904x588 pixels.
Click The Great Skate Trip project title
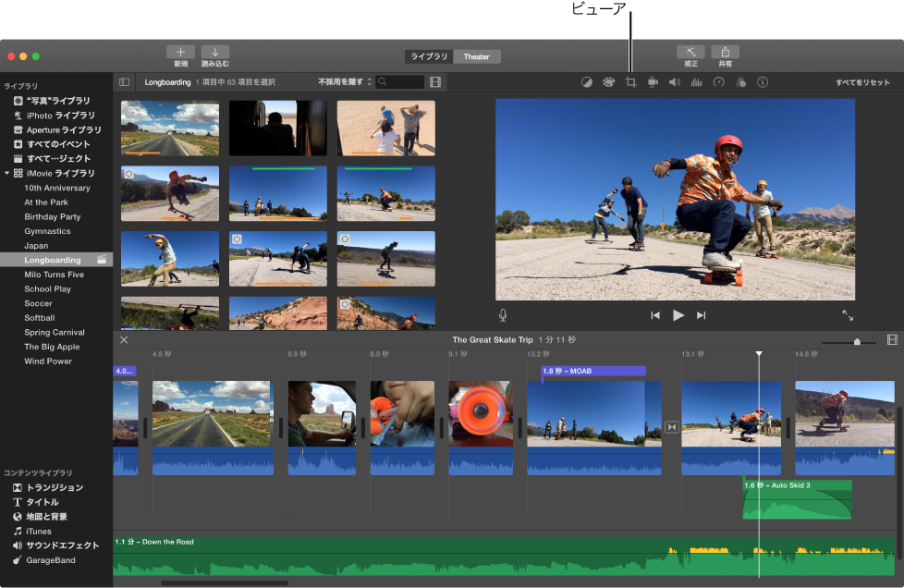click(x=493, y=339)
